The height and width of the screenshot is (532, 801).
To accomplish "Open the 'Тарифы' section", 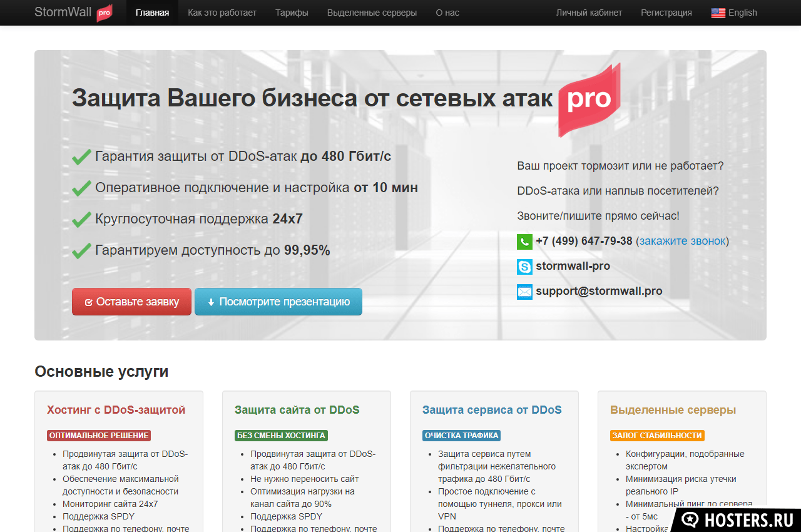I will click(292, 12).
